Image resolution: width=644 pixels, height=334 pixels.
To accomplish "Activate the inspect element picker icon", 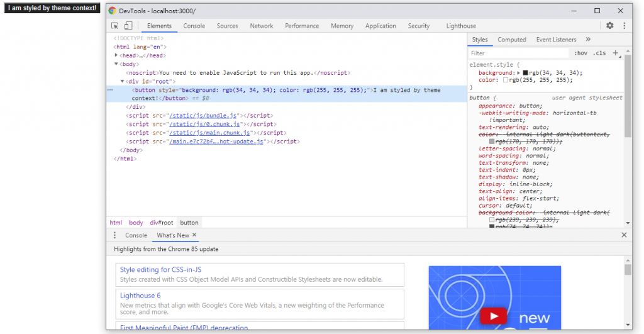I will pos(115,25).
